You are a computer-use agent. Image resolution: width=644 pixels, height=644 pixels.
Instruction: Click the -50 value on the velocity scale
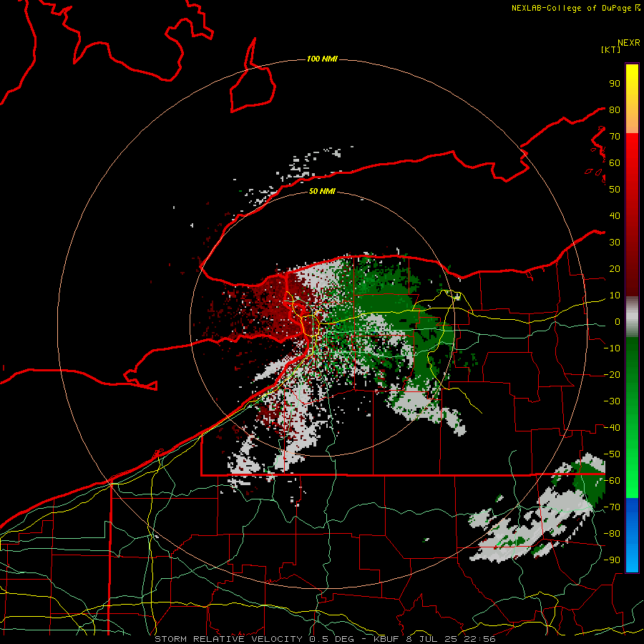(x=612, y=454)
